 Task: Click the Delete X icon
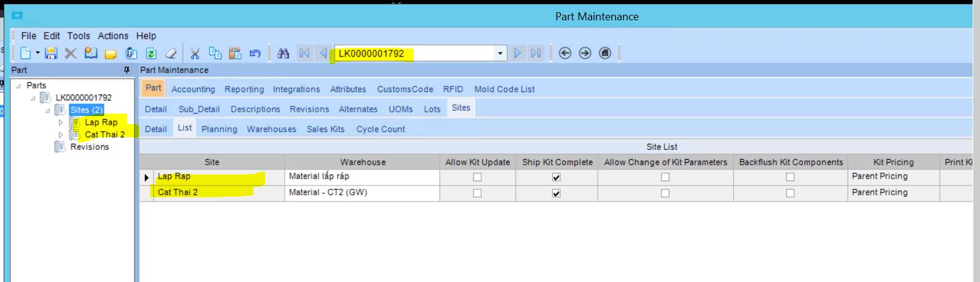[71, 53]
